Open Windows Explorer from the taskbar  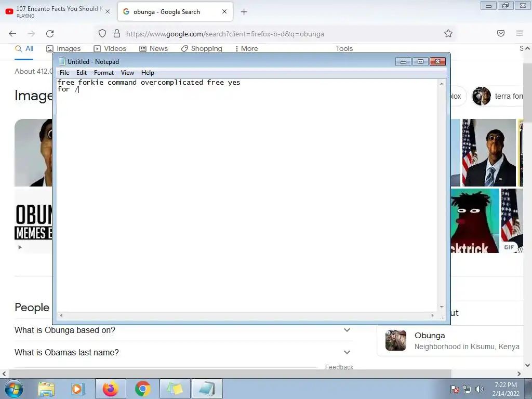pyautogui.click(x=46, y=389)
